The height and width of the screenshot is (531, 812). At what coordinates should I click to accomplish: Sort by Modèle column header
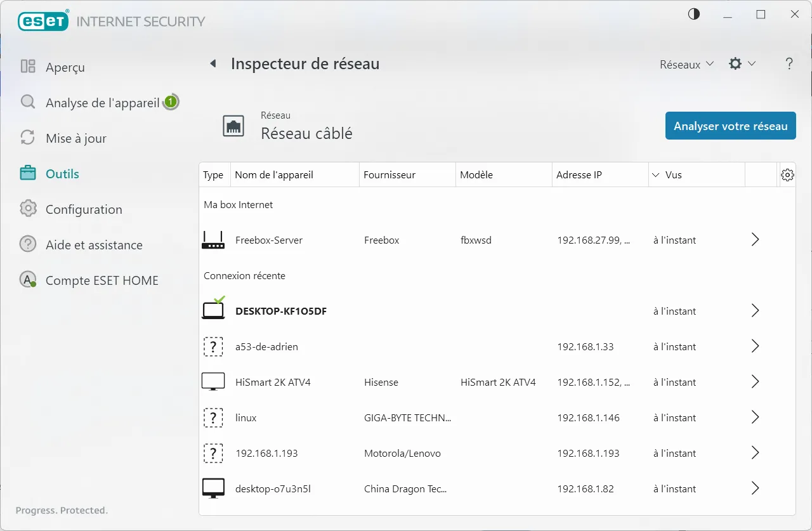pyautogui.click(x=504, y=175)
